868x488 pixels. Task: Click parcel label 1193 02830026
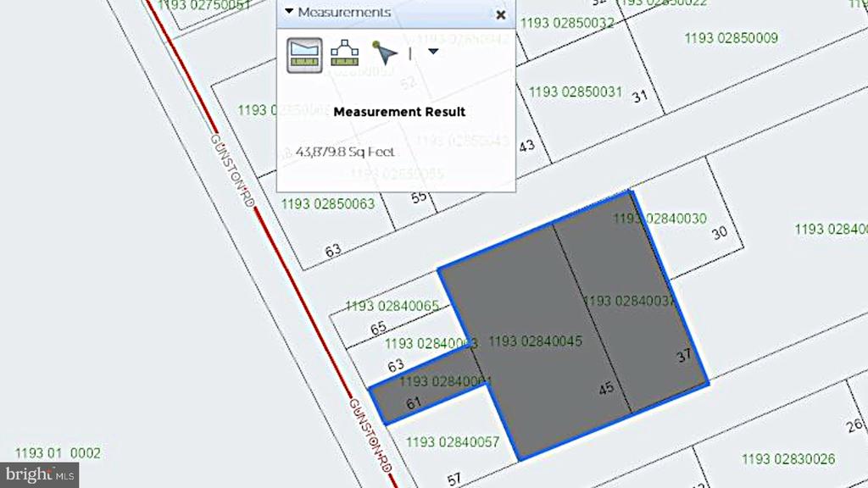coord(788,459)
